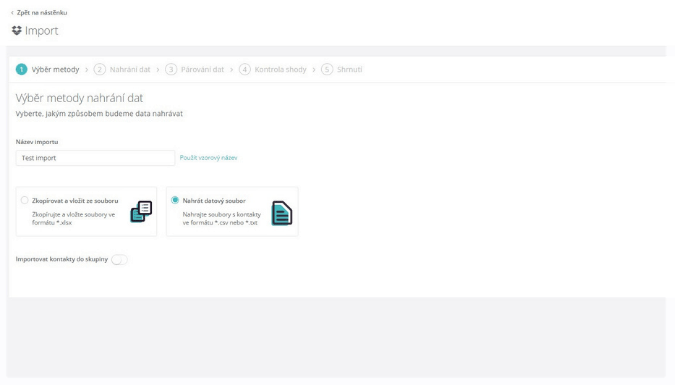The width and height of the screenshot is (675, 385).
Task: Click the Název importu text field
Action: coord(95,158)
